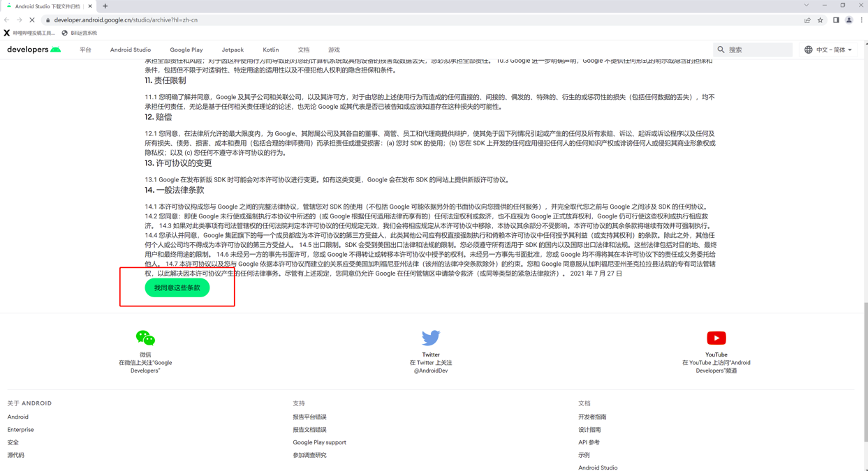Click the 11. 责任限制 heading

165,80
